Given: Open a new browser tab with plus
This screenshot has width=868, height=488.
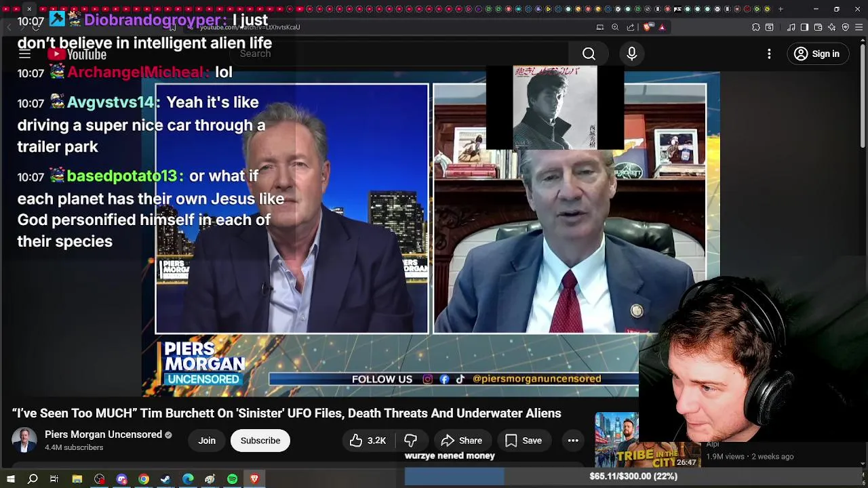Looking at the screenshot, I should [781, 9].
